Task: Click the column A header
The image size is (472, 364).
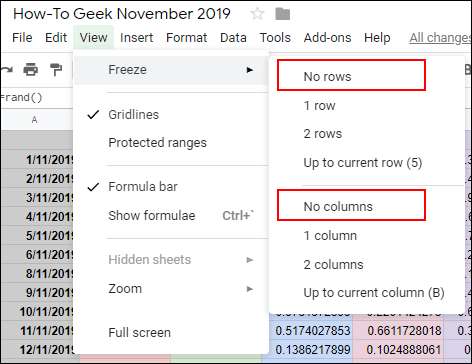Action: (34, 120)
